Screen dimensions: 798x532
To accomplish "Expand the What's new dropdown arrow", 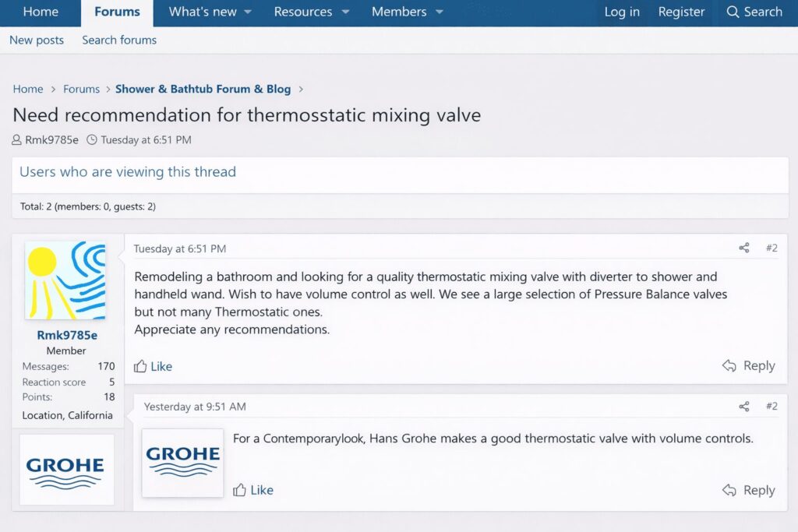I will point(248,12).
